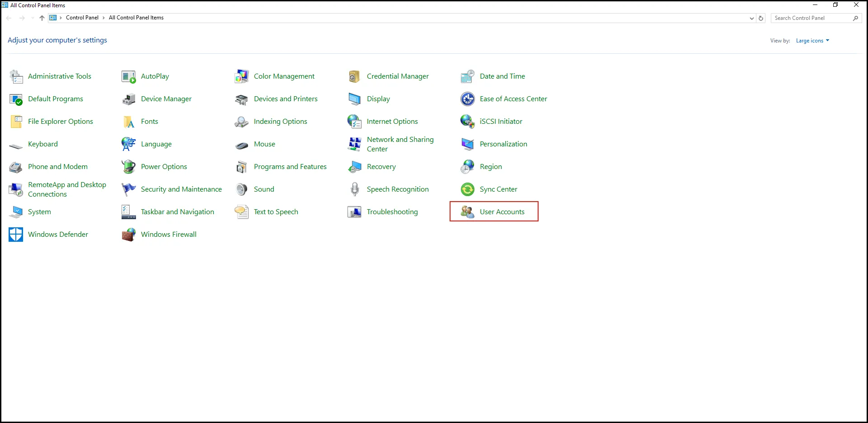The height and width of the screenshot is (423, 868).
Task: Click the Speech Recognition microphone icon
Action: (355, 189)
